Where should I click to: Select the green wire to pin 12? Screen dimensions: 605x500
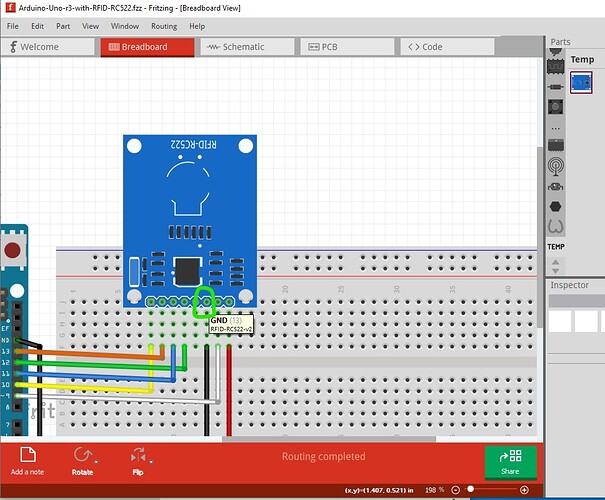point(100,365)
